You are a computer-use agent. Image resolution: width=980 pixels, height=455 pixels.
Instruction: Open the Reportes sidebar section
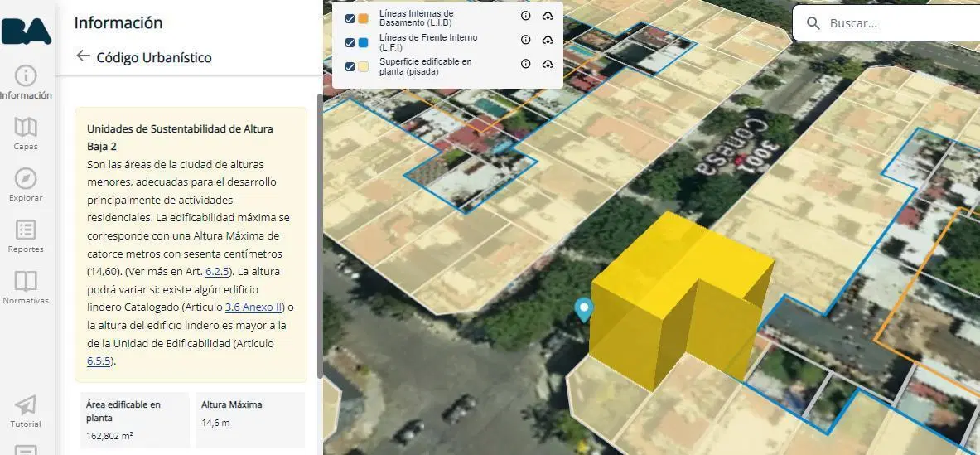(x=26, y=236)
